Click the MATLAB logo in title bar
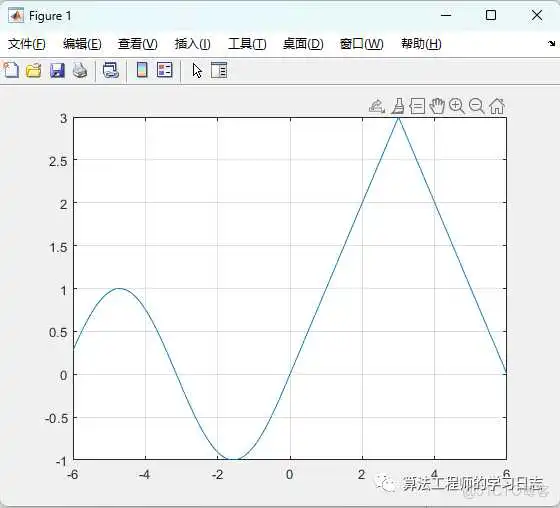This screenshot has height=508, width=560. (x=16, y=15)
